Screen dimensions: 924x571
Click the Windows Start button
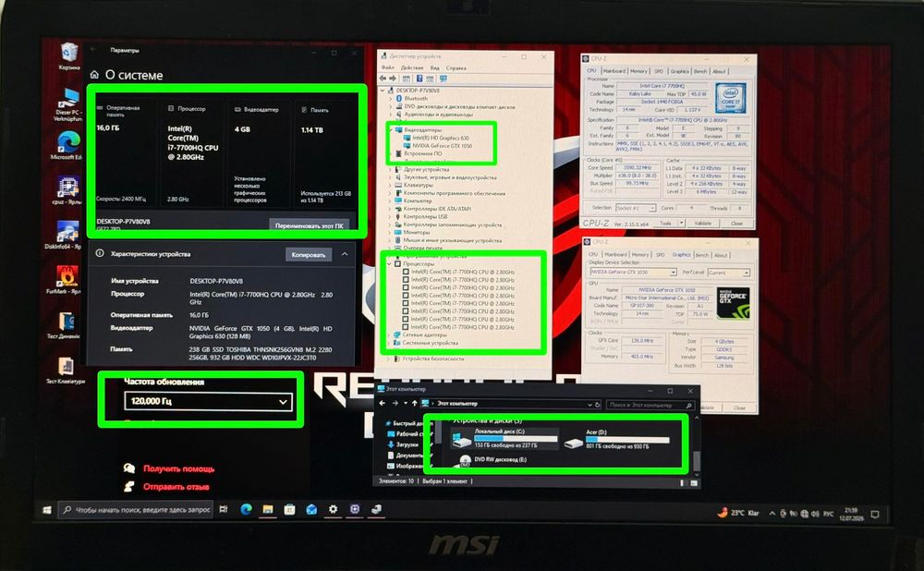coord(47,510)
